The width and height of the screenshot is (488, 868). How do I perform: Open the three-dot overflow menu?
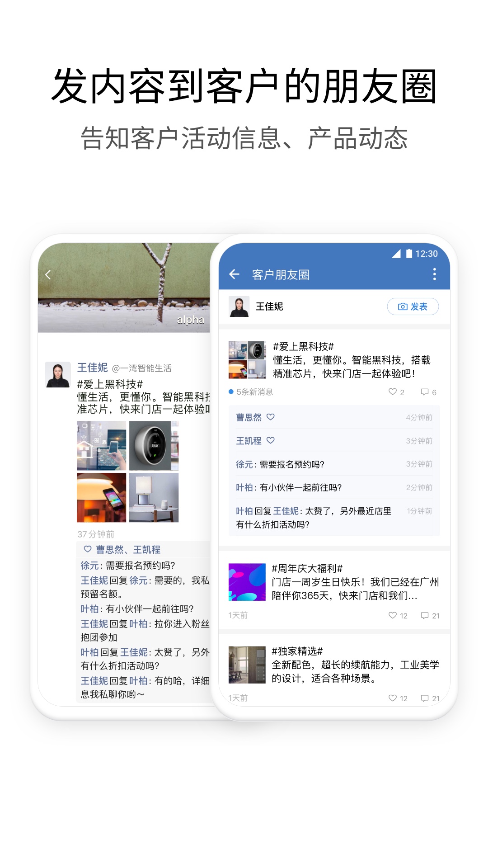[434, 274]
